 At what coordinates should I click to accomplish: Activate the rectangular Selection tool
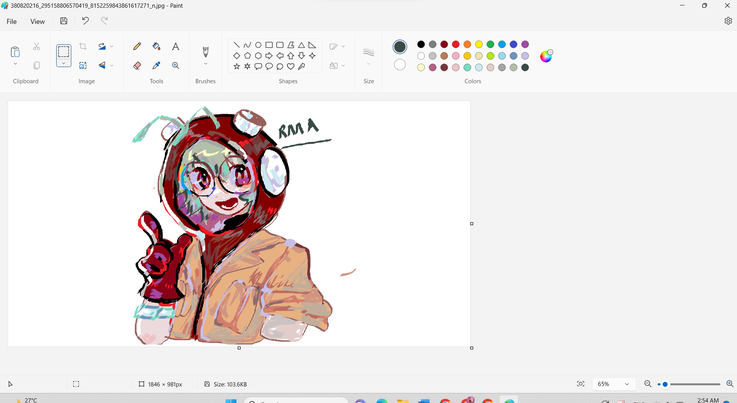click(63, 52)
